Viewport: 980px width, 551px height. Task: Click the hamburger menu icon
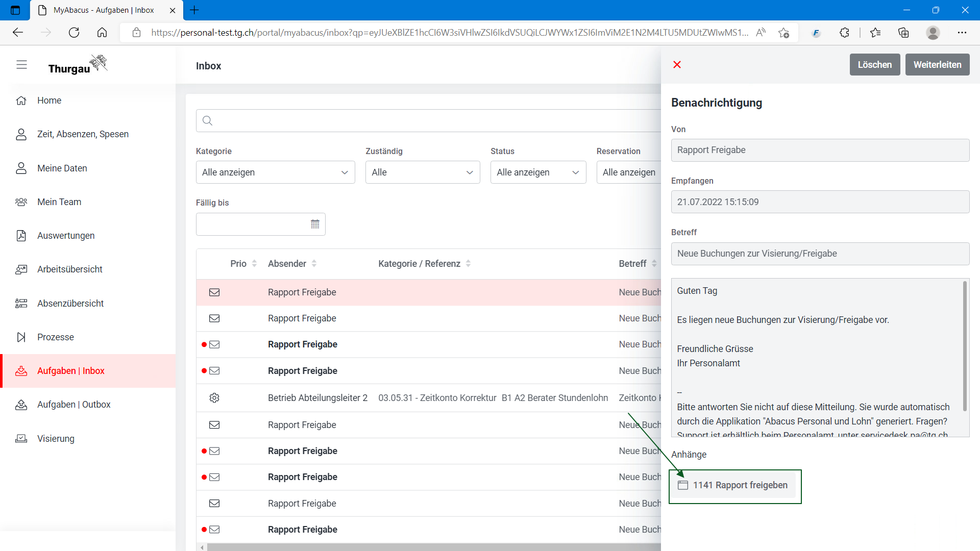tap(21, 65)
